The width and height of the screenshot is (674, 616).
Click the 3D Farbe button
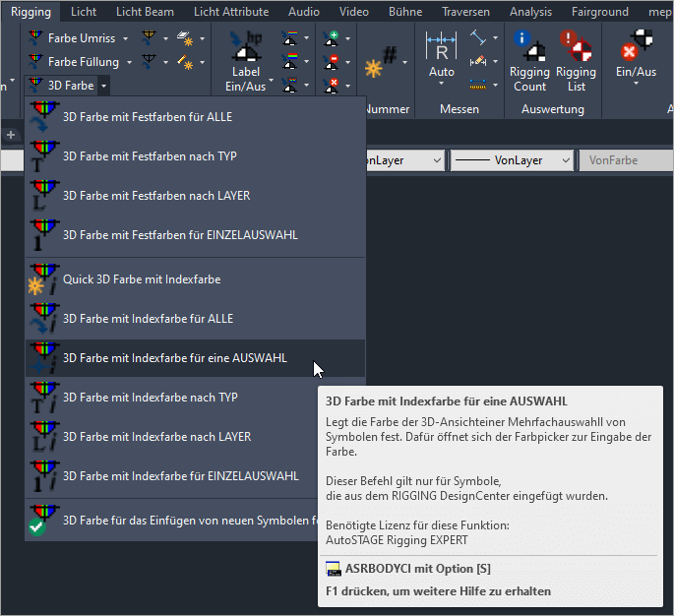(x=61, y=86)
